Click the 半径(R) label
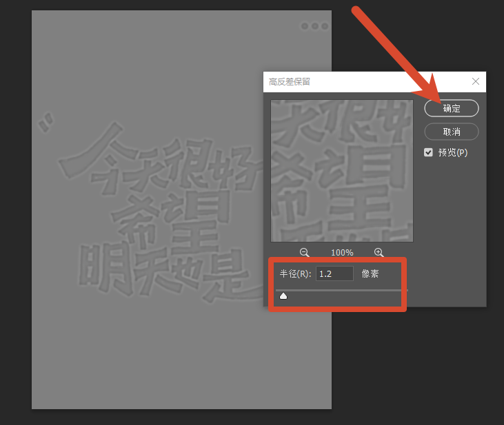504x425 pixels. 295,273
